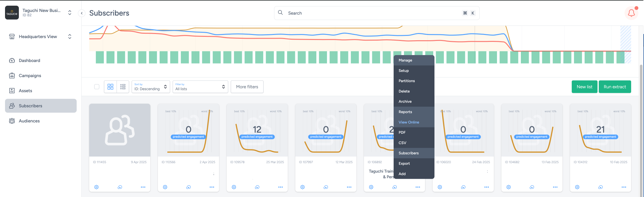Tick the select-all lists checkbox
Screen dimensions: 644x197
[x=97, y=87]
